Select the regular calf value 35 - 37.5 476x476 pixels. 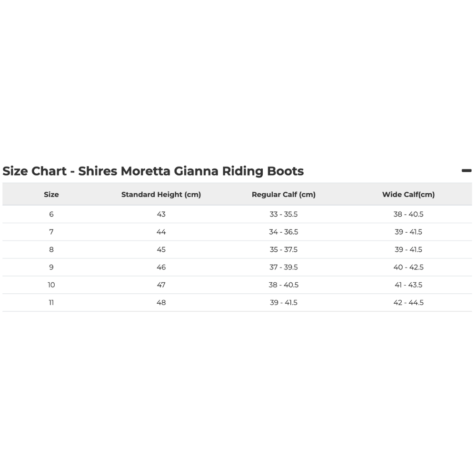tap(284, 249)
